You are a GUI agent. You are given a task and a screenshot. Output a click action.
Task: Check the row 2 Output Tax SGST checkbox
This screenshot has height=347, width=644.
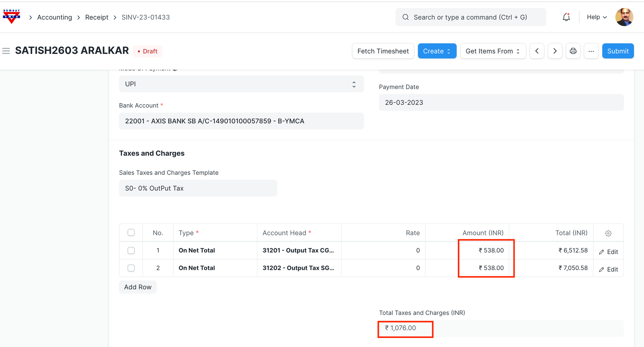[131, 268]
